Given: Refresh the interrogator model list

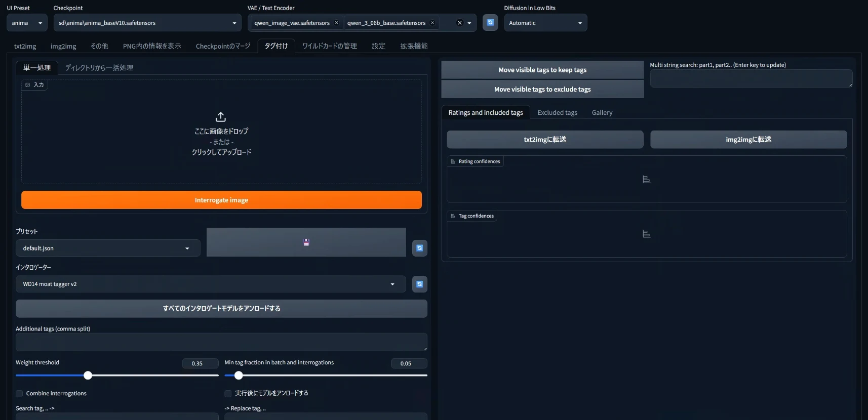Looking at the screenshot, I should click(420, 284).
